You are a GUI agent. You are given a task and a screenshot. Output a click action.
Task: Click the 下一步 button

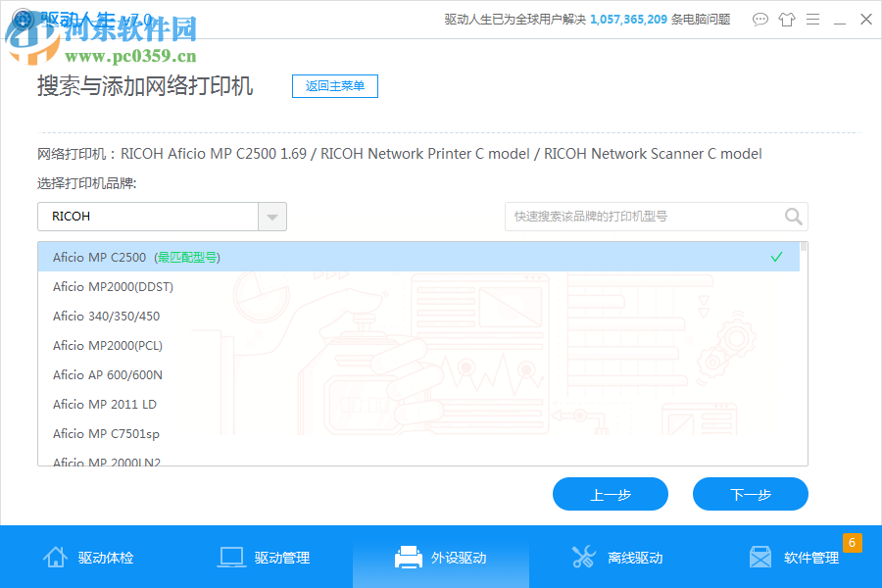click(x=750, y=494)
